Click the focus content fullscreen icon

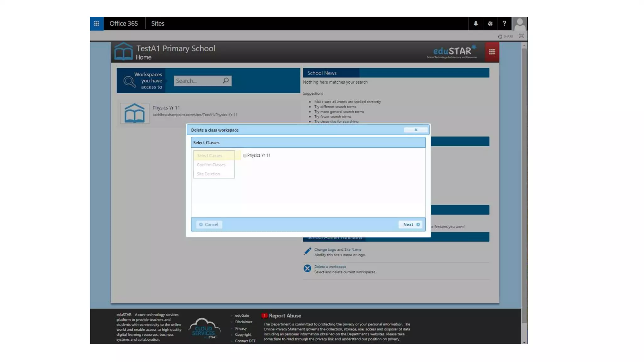pyautogui.click(x=521, y=36)
